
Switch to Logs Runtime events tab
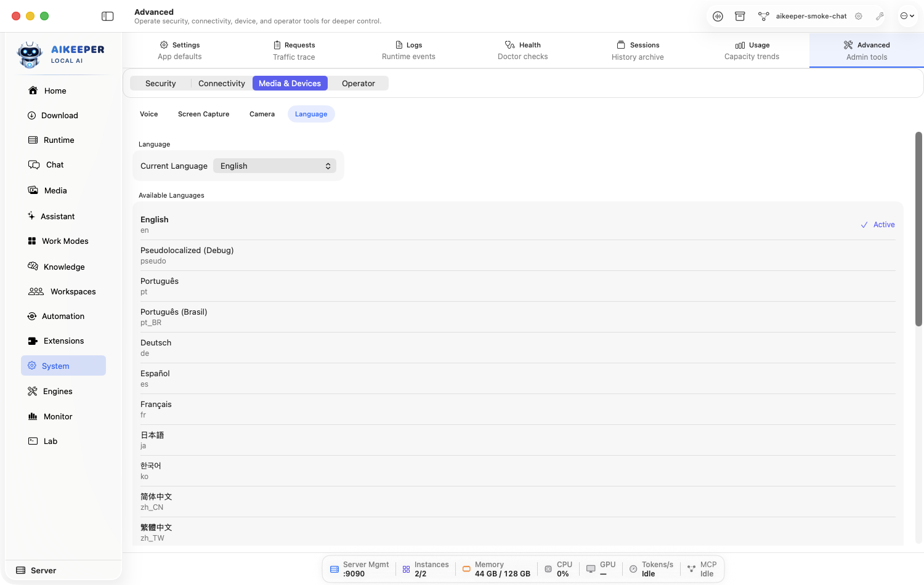pyautogui.click(x=408, y=50)
